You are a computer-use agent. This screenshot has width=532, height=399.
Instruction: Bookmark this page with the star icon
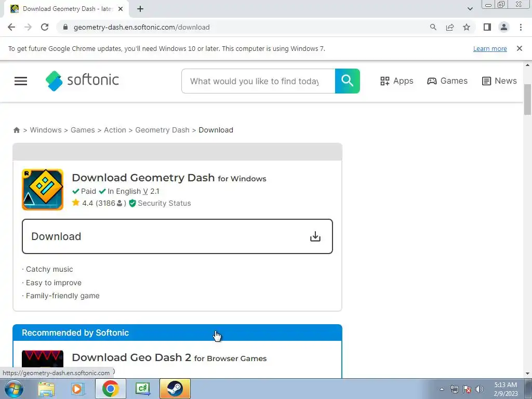pos(467,27)
